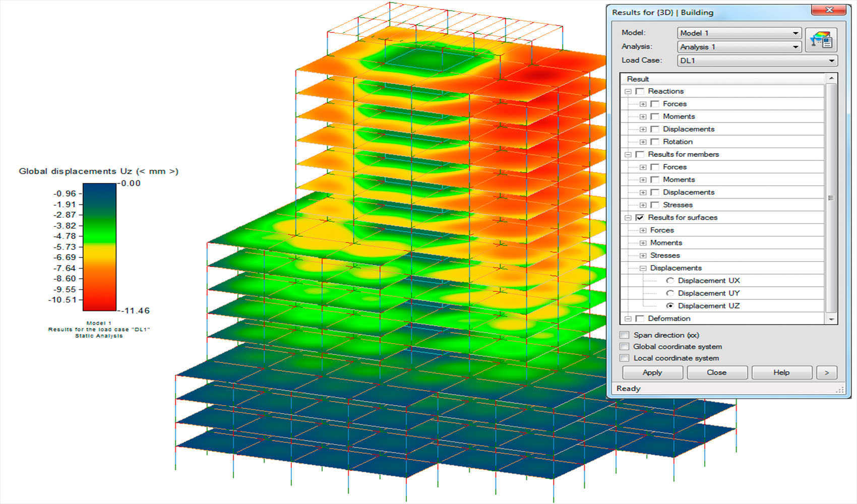Open the Model 1 dropdown
The image size is (857, 504).
[797, 33]
